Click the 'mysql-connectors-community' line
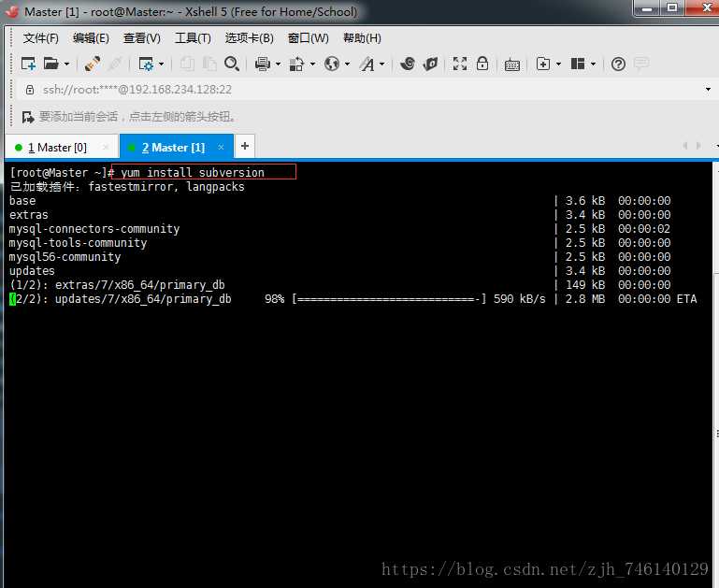Viewport: 719px width, 588px height. (94, 229)
